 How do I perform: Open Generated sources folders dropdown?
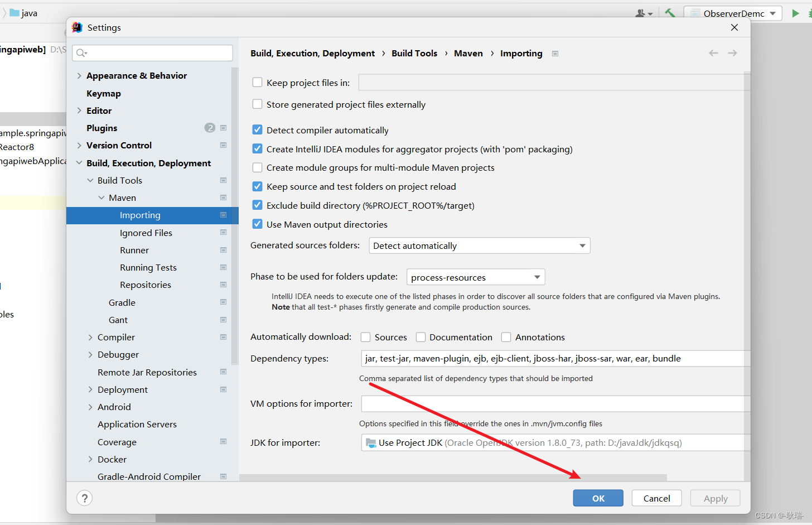[480, 245]
